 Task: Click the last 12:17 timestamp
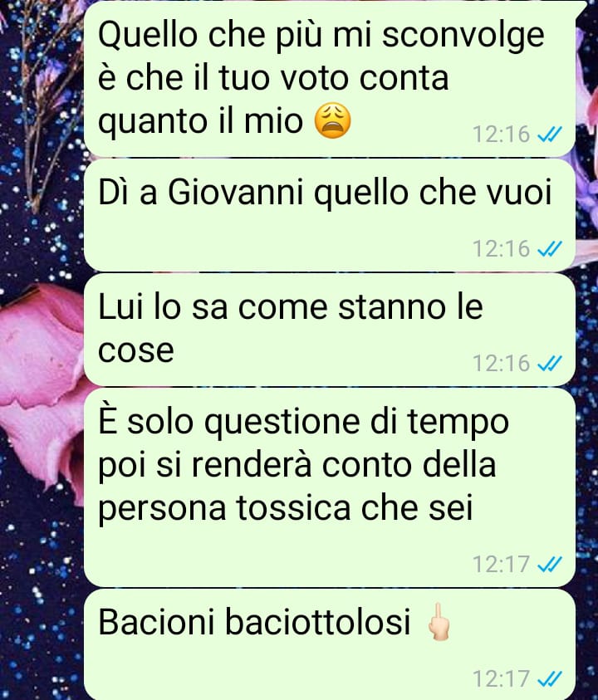click(x=502, y=679)
